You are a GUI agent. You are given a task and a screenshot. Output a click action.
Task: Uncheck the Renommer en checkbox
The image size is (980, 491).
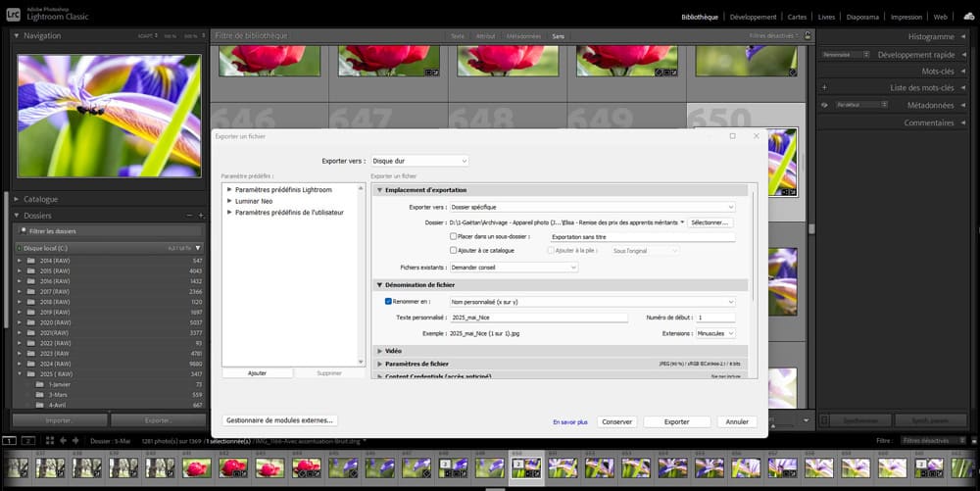[x=389, y=302]
